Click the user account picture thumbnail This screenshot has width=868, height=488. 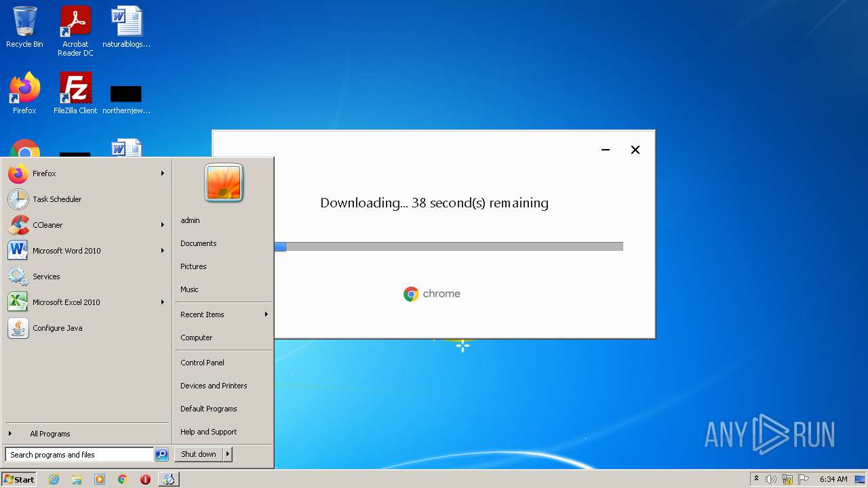224,183
